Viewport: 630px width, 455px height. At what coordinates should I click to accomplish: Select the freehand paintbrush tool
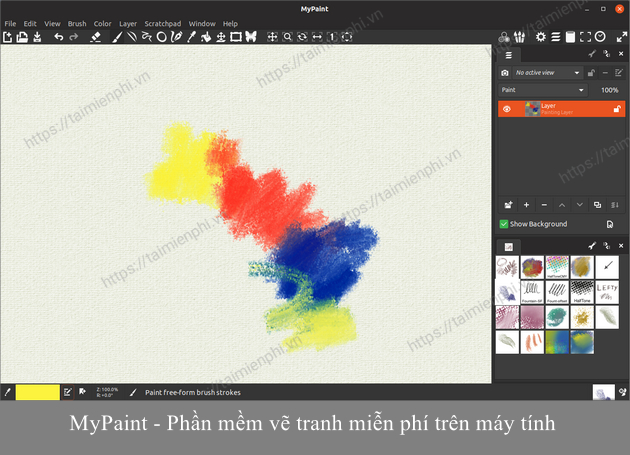point(117,37)
